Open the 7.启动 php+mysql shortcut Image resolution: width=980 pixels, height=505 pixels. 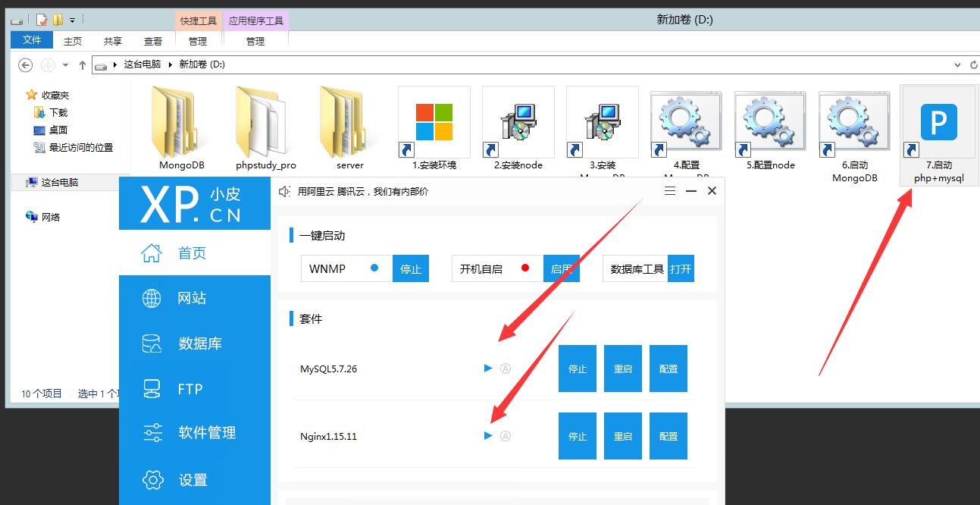point(938,134)
